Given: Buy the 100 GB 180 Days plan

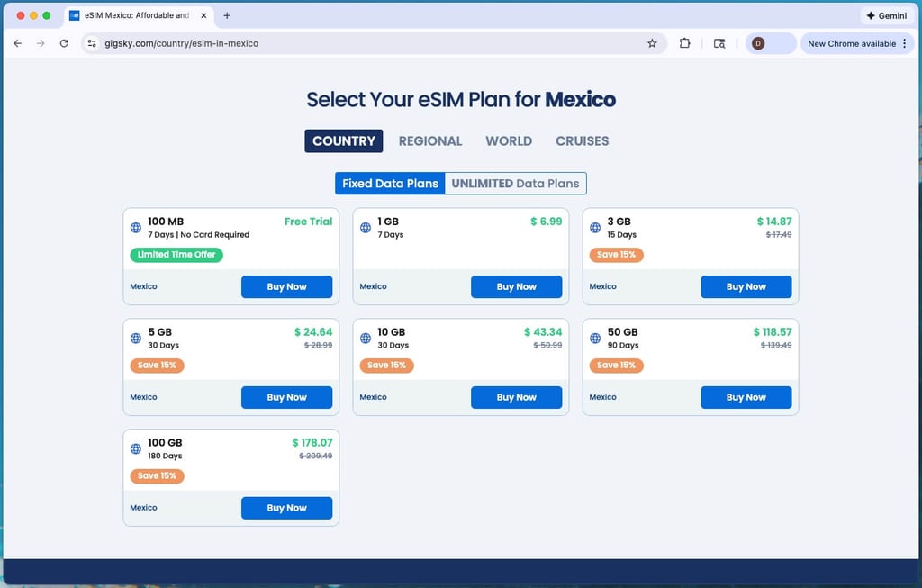Looking at the screenshot, I should 286,508.
